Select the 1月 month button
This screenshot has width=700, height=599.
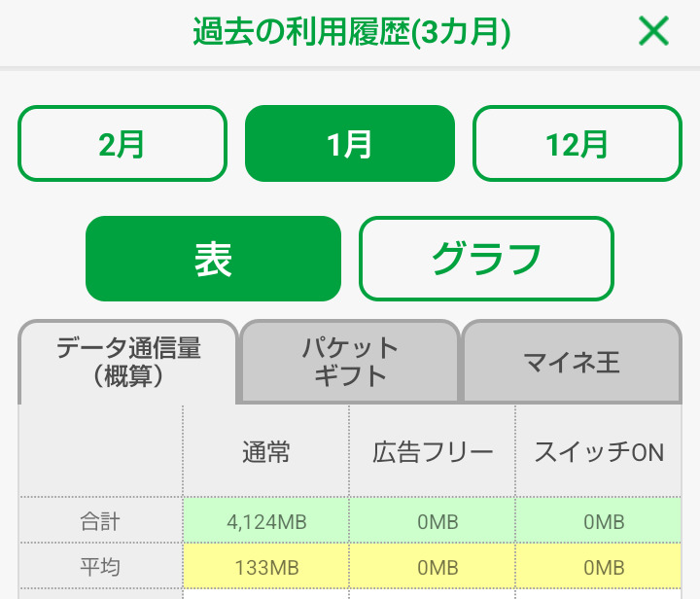(350, 144)
